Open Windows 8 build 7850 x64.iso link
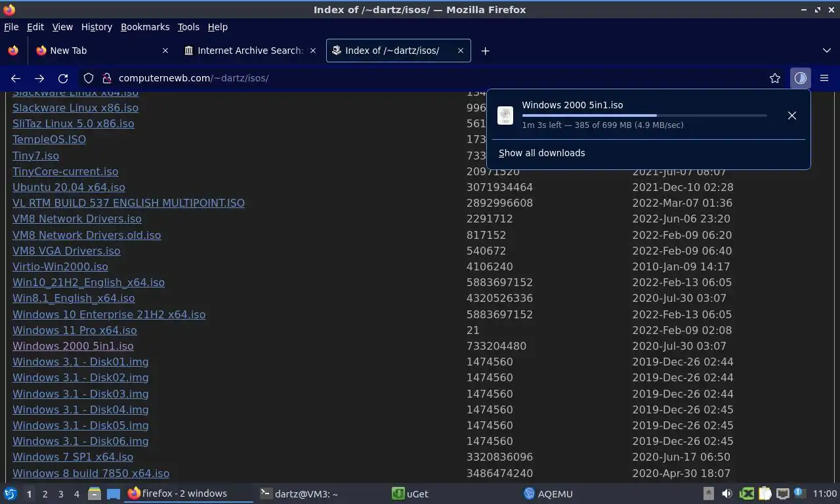This screenshot has height=504, width=840. (x=91, y=473)
